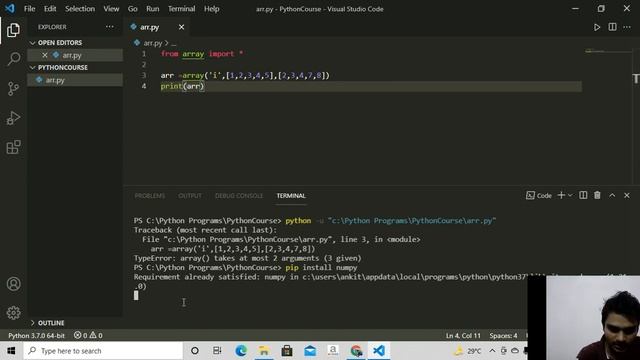Screen dimensions: 640x360
Task: Open the Explorer view in activity bar
Action: pyautogui.click(x=13, y=30)
